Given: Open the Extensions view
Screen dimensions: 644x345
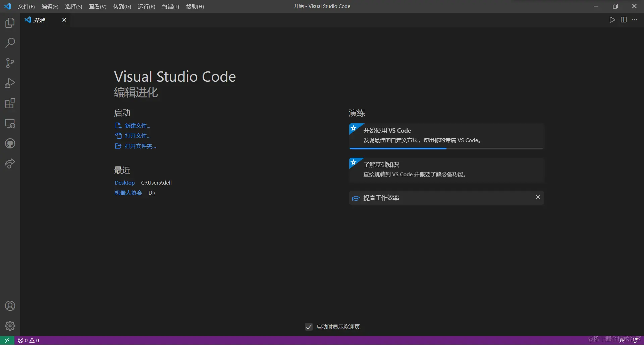Looking at the screenshot, I should click(x=10, y=103).
